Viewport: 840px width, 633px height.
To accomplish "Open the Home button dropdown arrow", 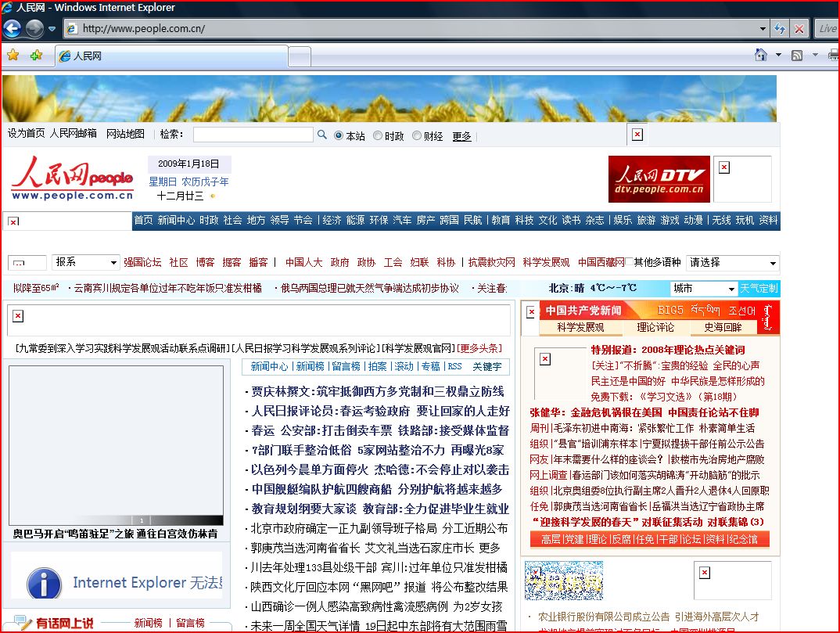I will pyautogui.click(x=778, y=55).
